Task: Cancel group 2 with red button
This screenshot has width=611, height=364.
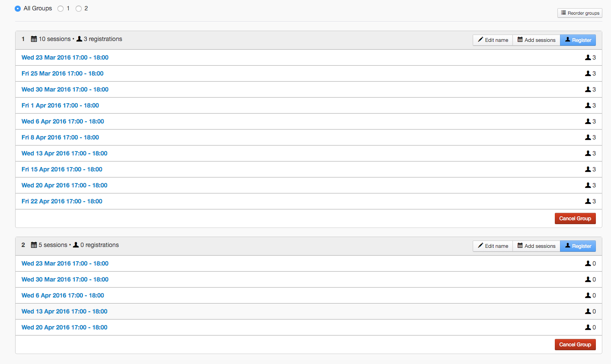Action: tap(575, 345)
